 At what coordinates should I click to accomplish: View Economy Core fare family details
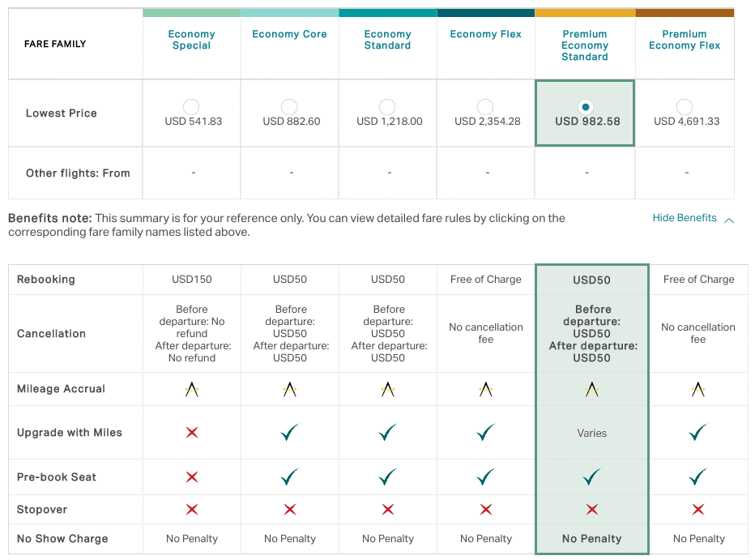tap(289, 34)
